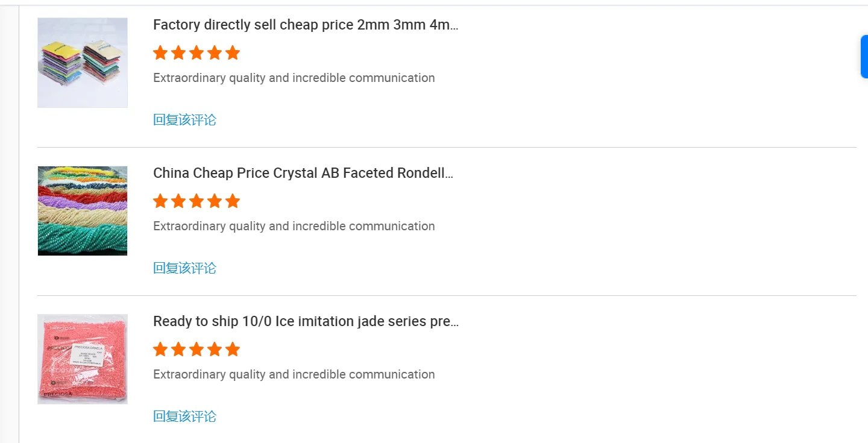Click the third star on the China Cheap Price review
The height and width of the screenshot is (443, 868).
(197, 201)
